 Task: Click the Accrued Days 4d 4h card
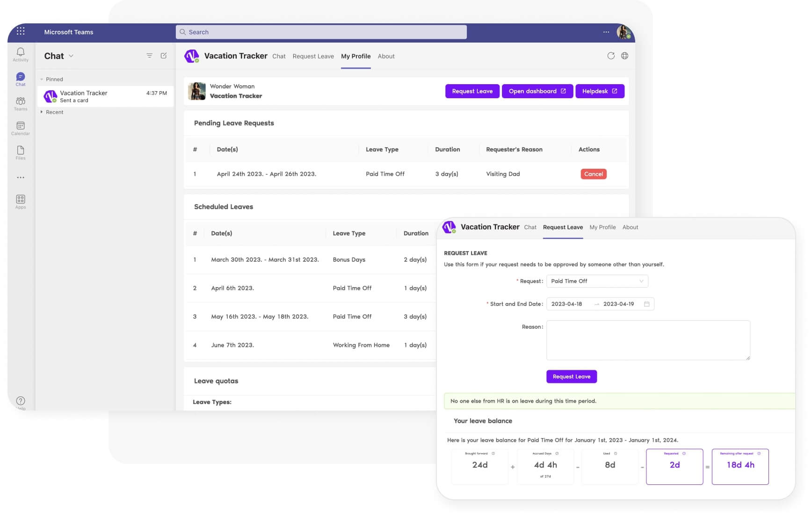[545, 467]
